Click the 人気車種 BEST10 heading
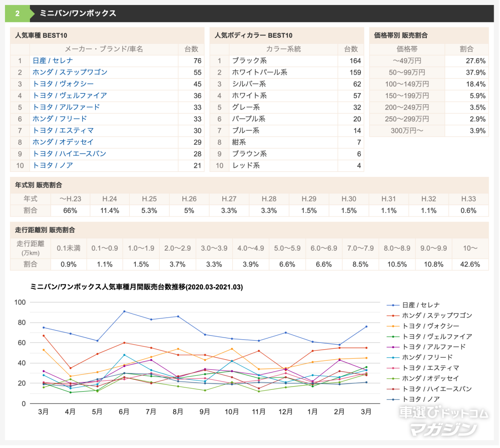 point(41,35)
